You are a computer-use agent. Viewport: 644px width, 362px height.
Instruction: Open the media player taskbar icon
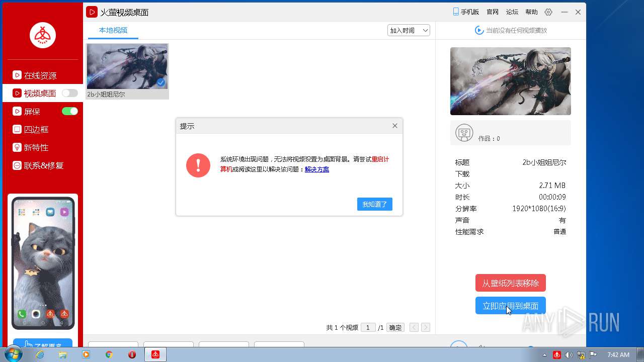86,354
